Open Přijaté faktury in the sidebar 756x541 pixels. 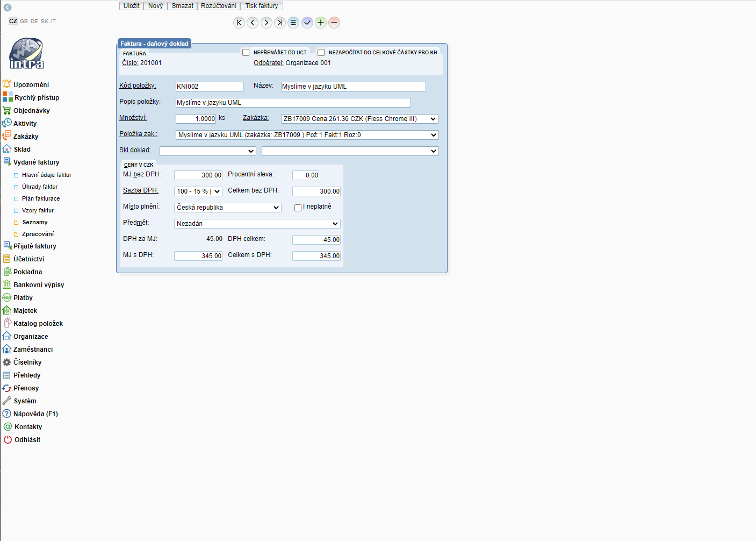[35, 246]
